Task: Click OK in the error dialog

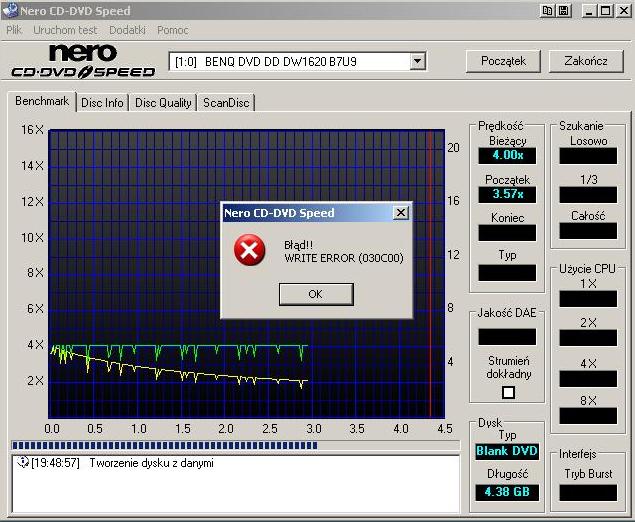Action: coord(316,294)
